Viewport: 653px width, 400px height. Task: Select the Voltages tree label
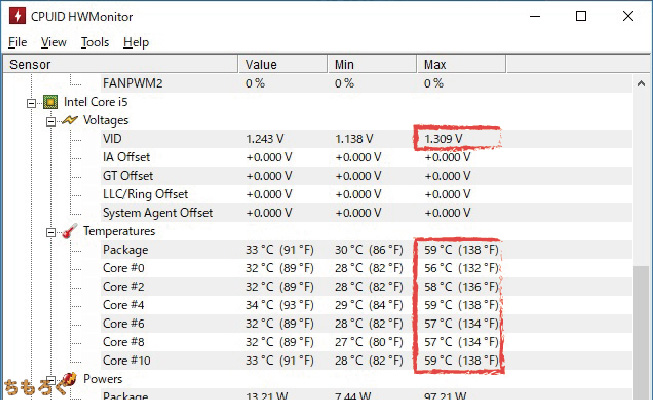[x=105, y=120]
